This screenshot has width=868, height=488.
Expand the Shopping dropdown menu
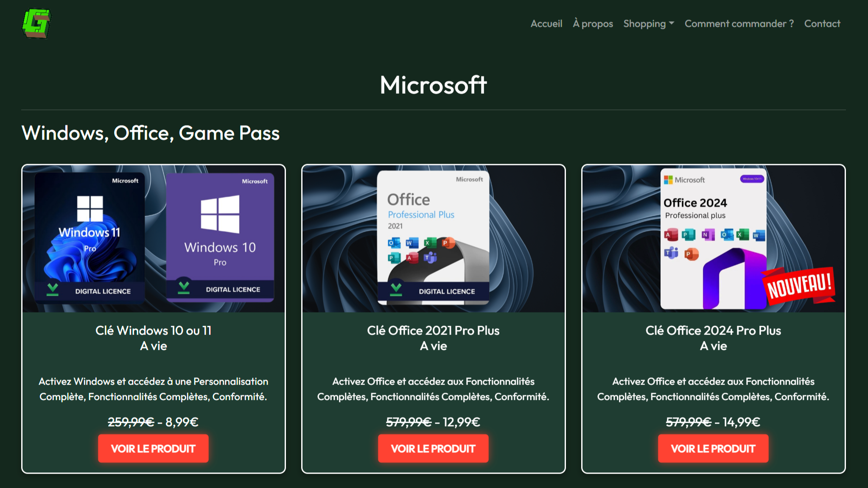pos(648,24)
